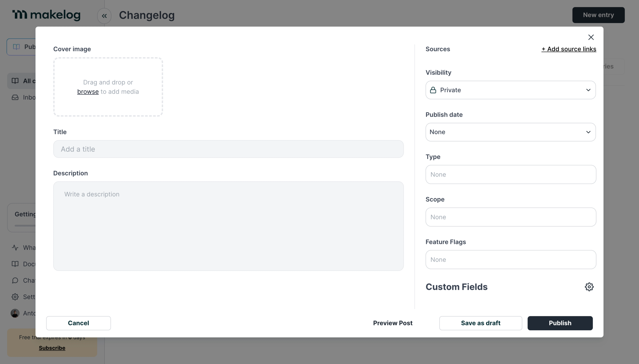Click the Docs book icon in sidebar
639x364 pixels.
(15, 264)
